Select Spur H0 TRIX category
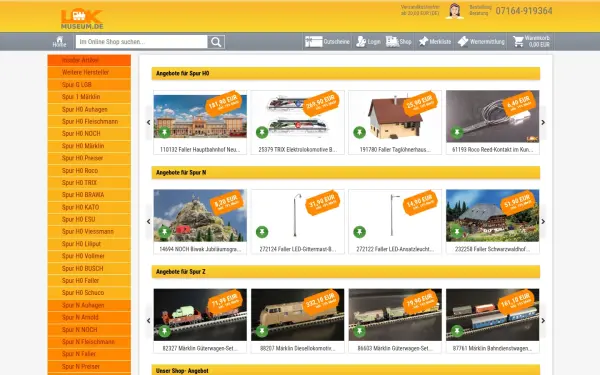The width and height of the screenshot is (600, 375). click(x=89, y=183)
